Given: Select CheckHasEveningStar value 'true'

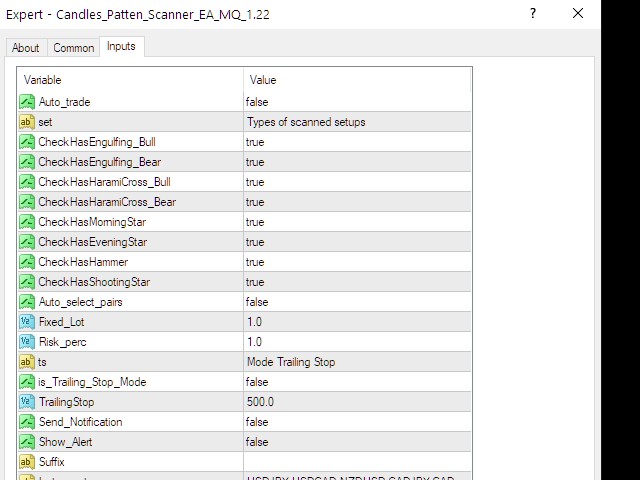Looking at the screenshot, I should [255, 242].
